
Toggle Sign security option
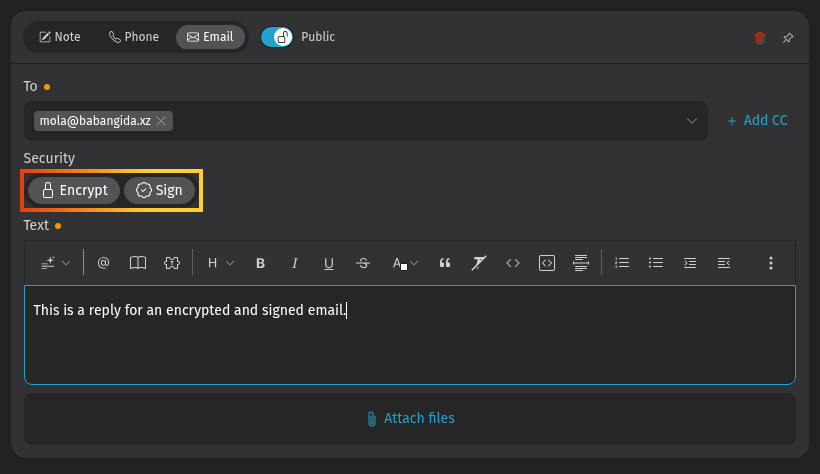[160, 190]
